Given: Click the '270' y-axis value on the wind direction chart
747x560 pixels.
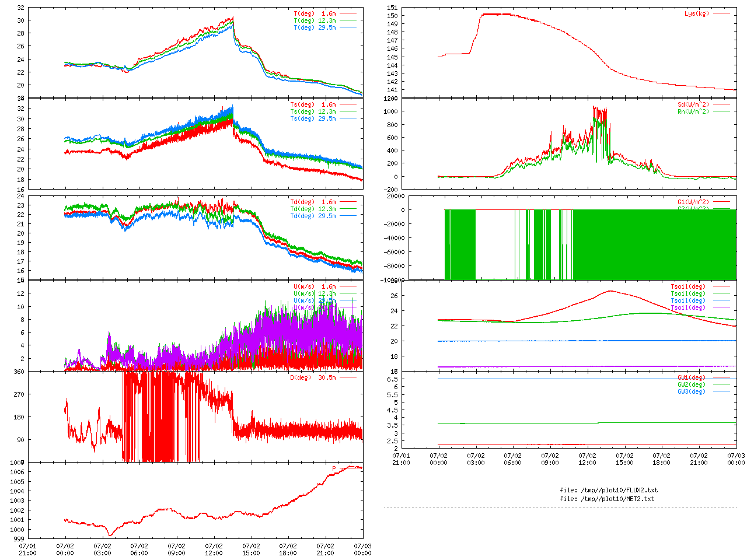Looking at the screenshot, I should point(19,394).
